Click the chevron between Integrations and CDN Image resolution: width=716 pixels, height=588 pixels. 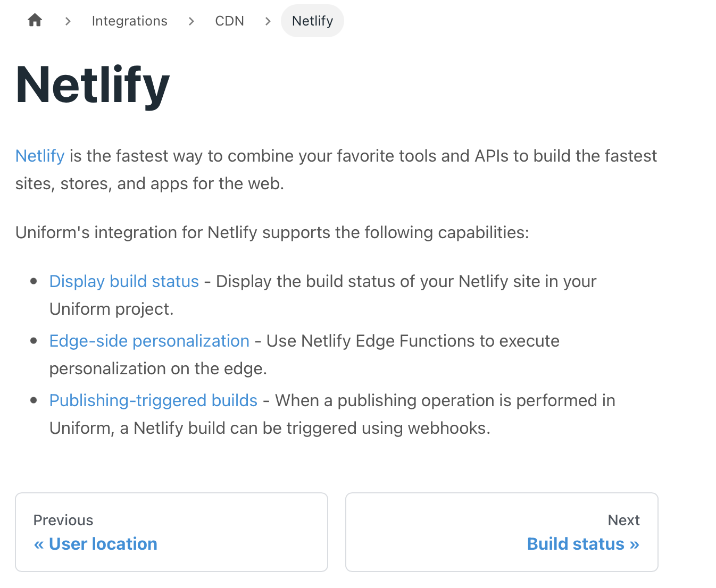[191, 21]
